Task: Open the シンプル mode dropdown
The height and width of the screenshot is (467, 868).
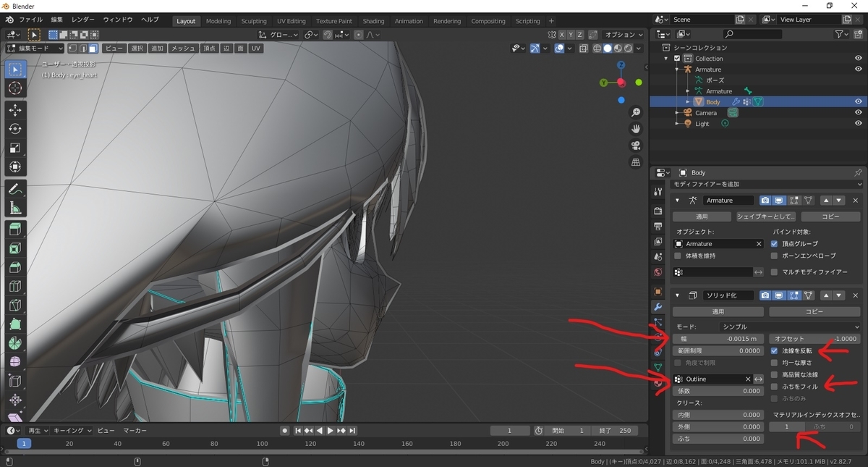Action: point(790,327)
